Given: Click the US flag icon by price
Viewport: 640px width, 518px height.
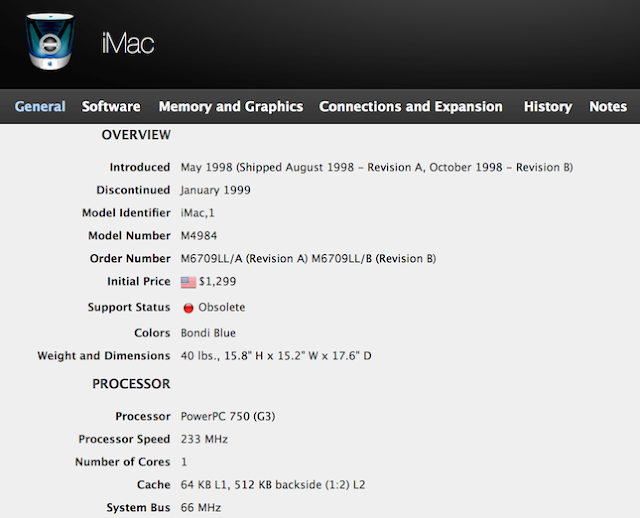Looking at the screenshot, I should [188, 282].
